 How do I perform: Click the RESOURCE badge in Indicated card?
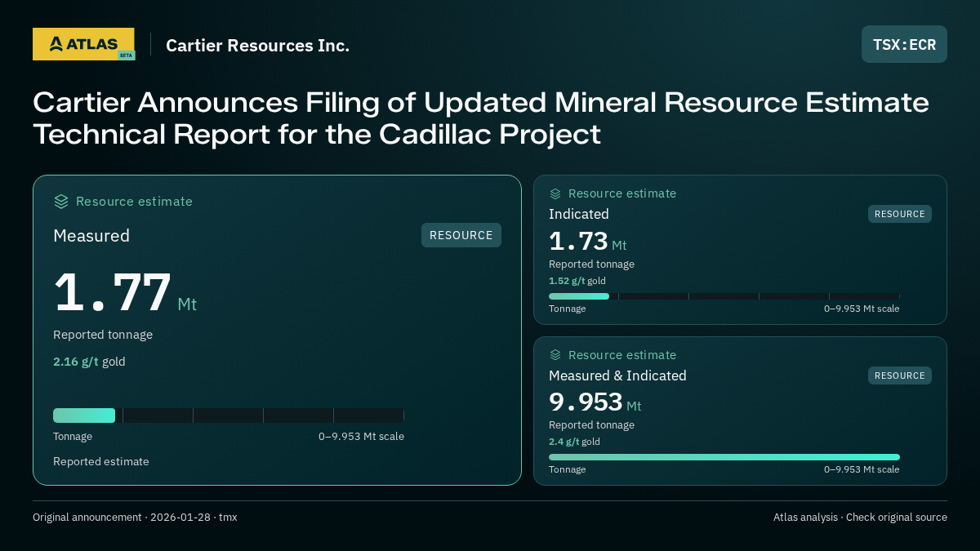tap(900, 214)
